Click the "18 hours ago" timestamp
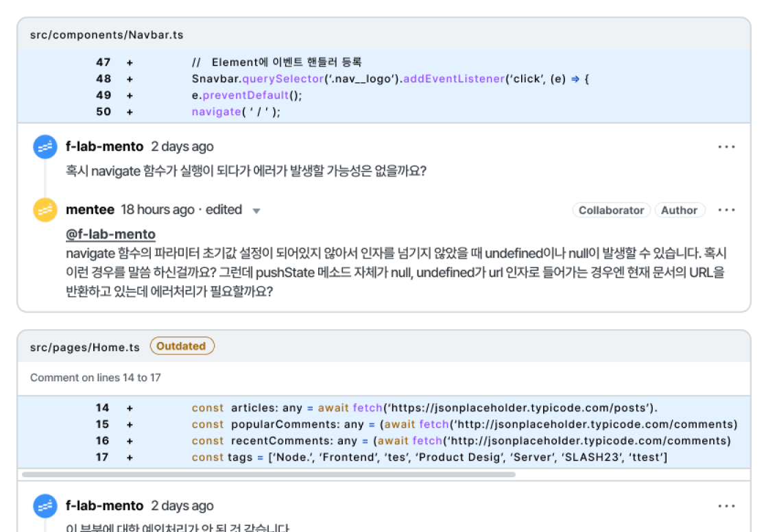This screenshot has width=768, height=532. 158,210
